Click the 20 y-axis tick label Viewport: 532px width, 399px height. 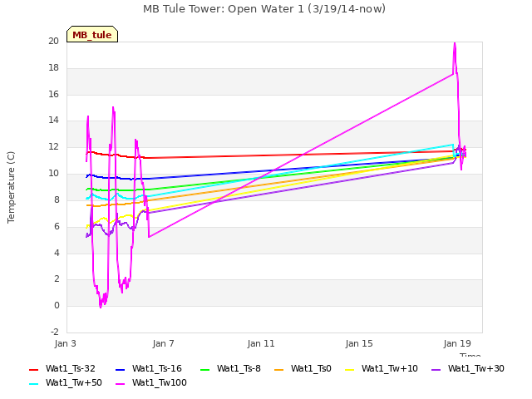point(53,41)
